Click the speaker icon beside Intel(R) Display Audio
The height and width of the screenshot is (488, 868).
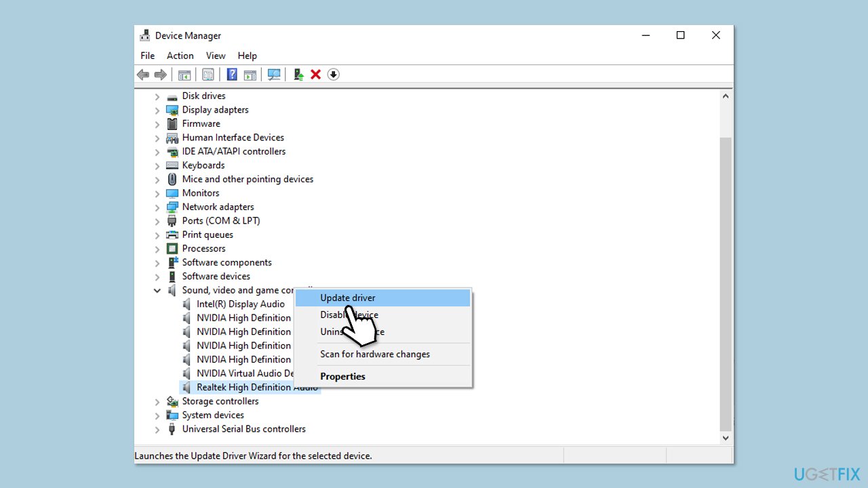click(x=187, y=304)
